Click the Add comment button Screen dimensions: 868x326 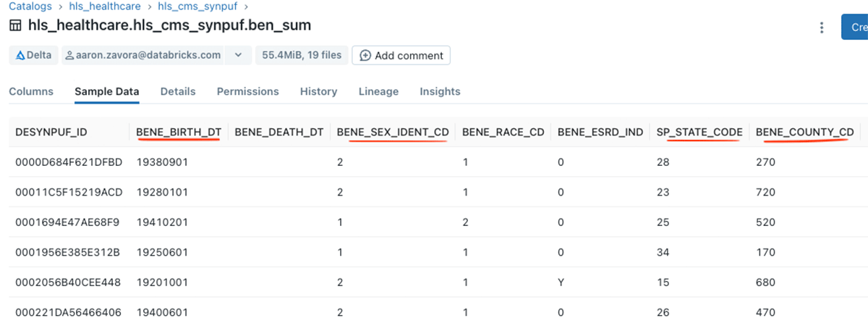[x=401, y=55]
